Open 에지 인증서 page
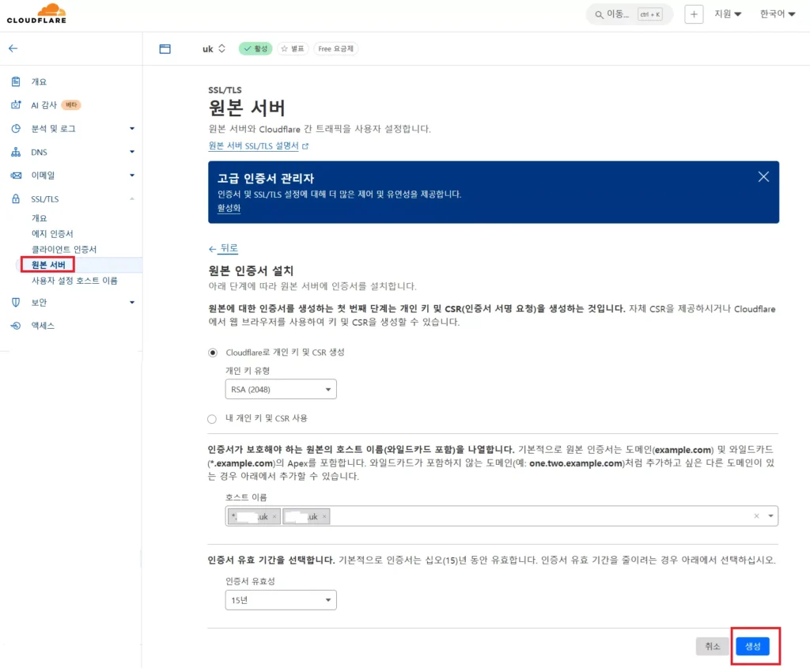The height and width of the screenshot is (672, 810). 52,234
